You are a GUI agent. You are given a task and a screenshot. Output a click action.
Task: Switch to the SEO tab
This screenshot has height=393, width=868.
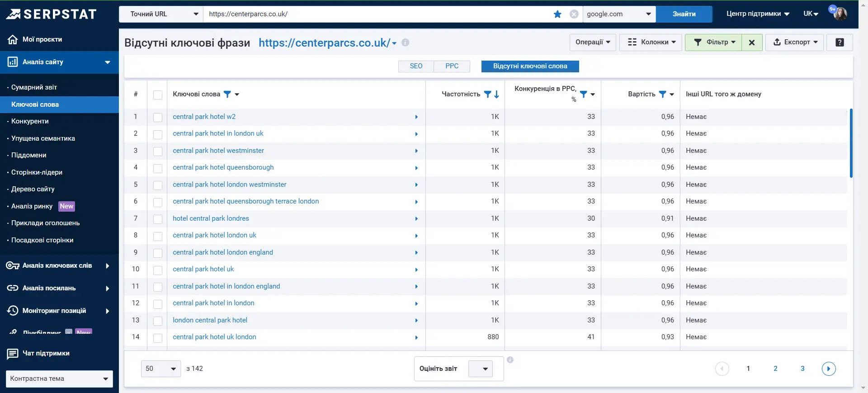(x=416, y=66)
